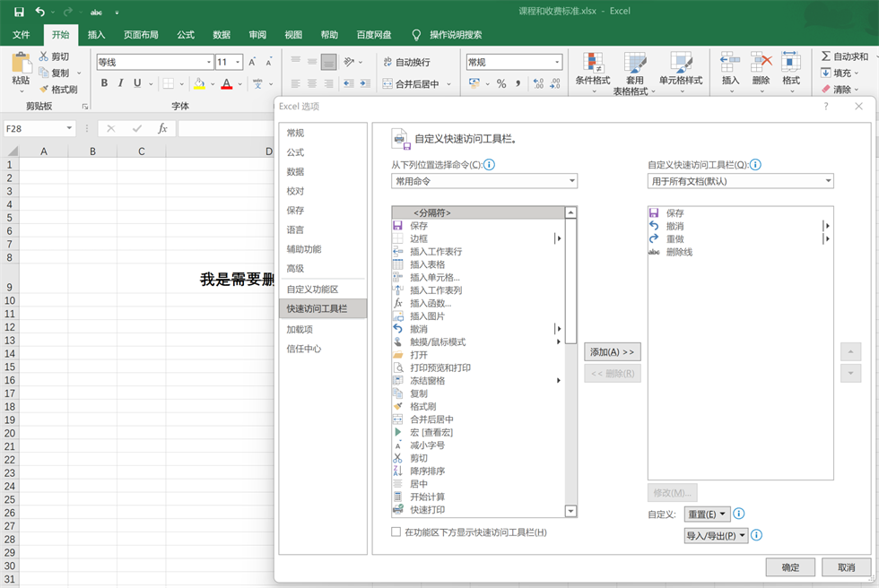Toggle Bold formatting in the ribbon

point(104,83)
